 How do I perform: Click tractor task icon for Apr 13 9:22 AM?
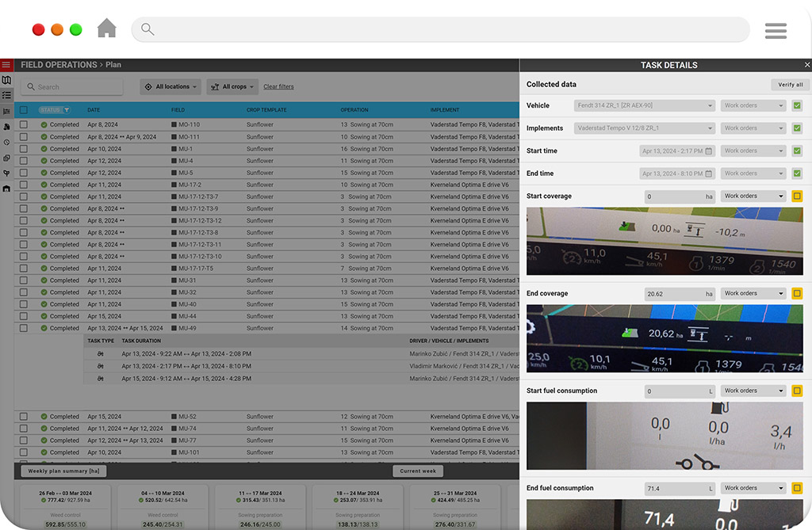point(101,354)
